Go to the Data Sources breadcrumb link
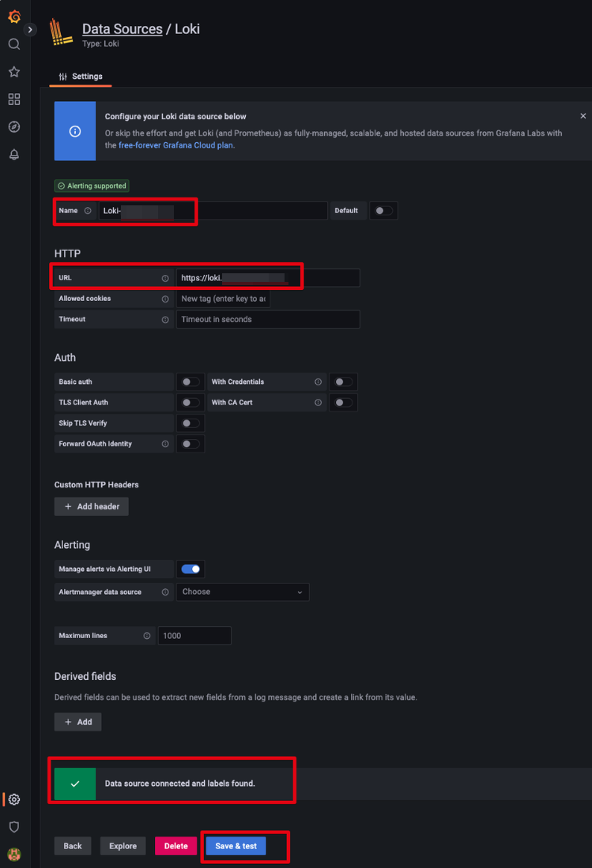This screenshot has width=592, height=868. click(x=123, y=28)
